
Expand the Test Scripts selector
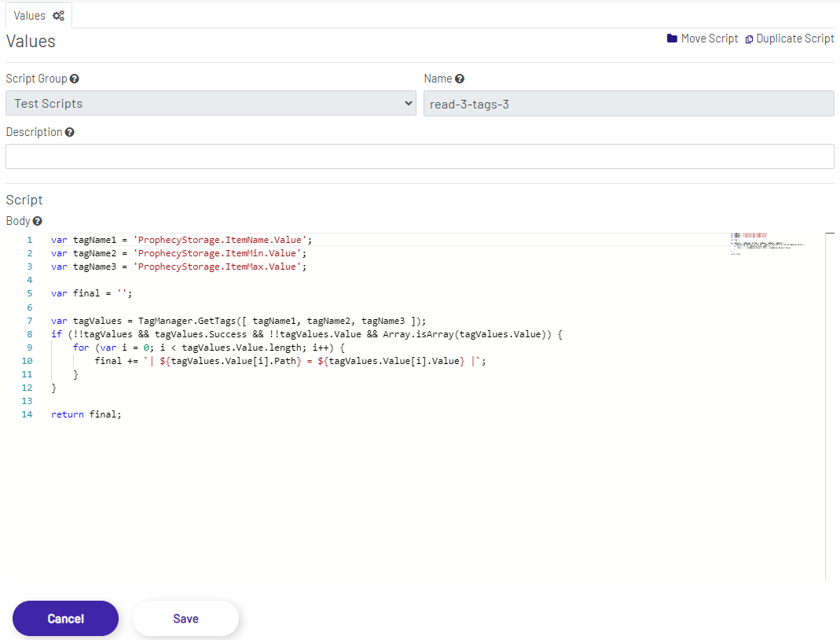211,103
